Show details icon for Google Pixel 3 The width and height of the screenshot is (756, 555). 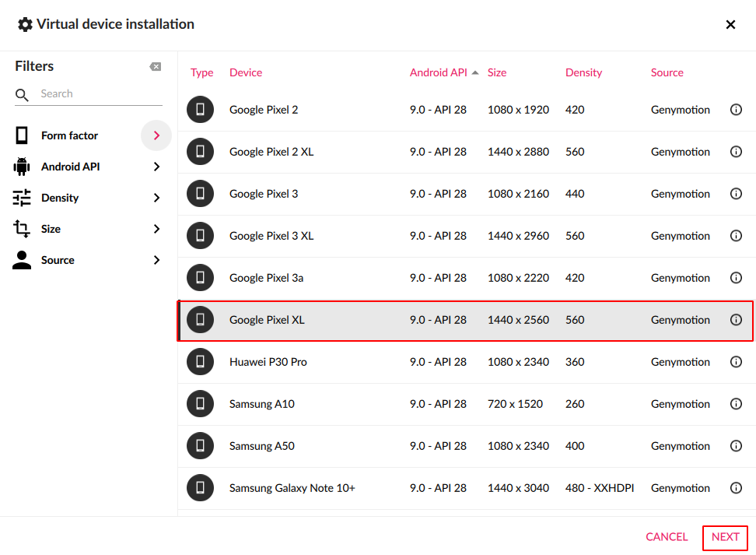click(736, 194)
